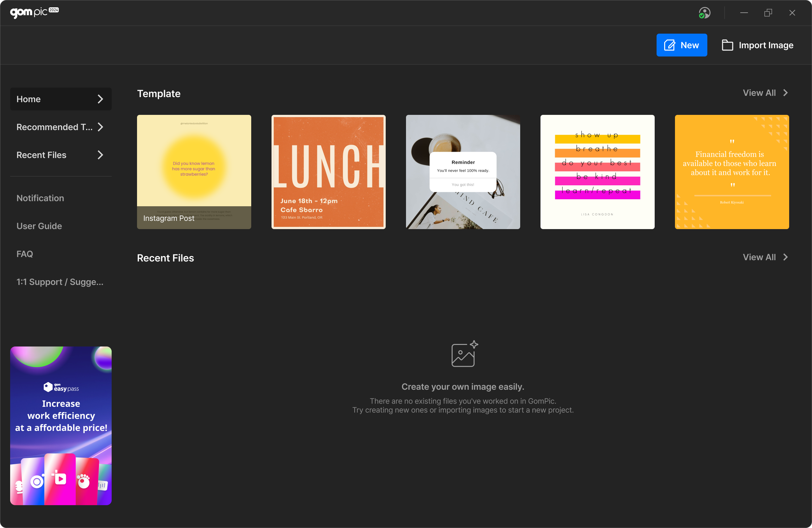Expand the Recent Files sidebar chevron
Screen dimensions: 812x528
click(100, 155)
